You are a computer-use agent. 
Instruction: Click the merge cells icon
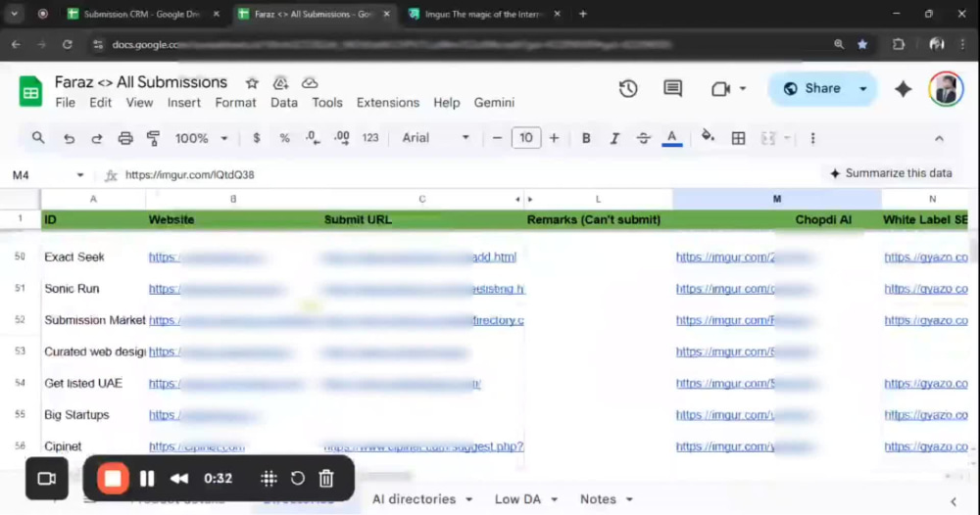pyautogui.click(x=767, y=139)
